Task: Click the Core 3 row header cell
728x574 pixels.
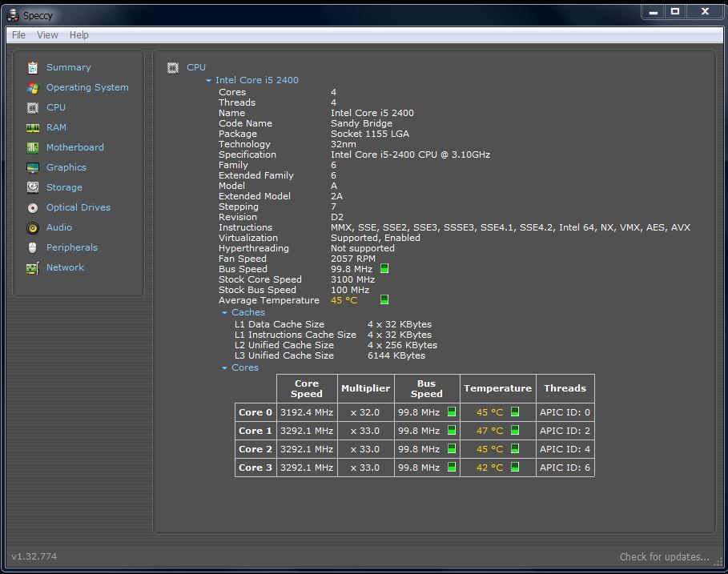Action: click(255, 468)
